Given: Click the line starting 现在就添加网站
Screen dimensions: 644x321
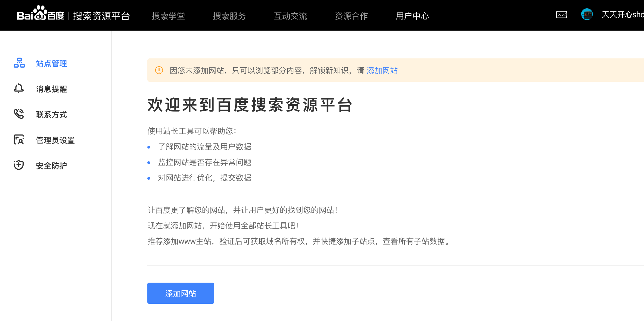Looking at the screenshot, I should 223,226.
